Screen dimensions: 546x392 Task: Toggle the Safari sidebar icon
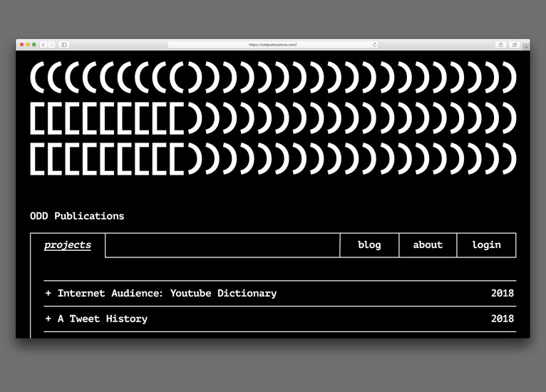pyautogui.click(x=64, y=45)
